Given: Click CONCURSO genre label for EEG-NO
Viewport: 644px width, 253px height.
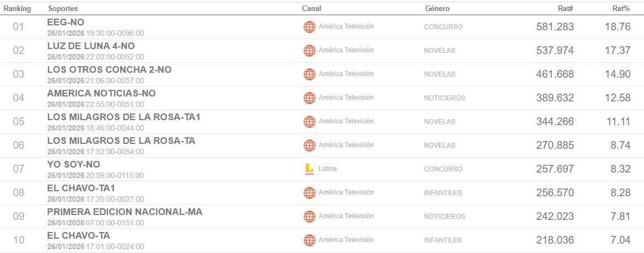Looking at the screenshot, I should (x=443, y=27).
